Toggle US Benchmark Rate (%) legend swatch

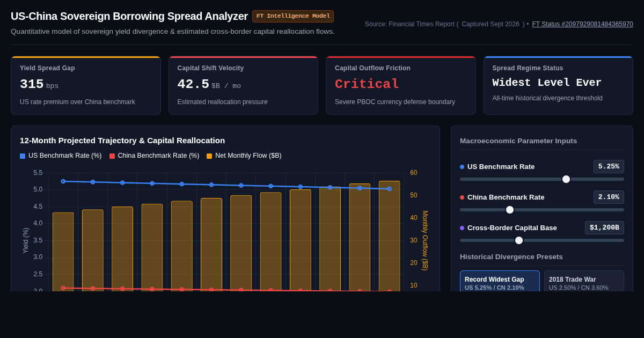(x=23, y=156)
